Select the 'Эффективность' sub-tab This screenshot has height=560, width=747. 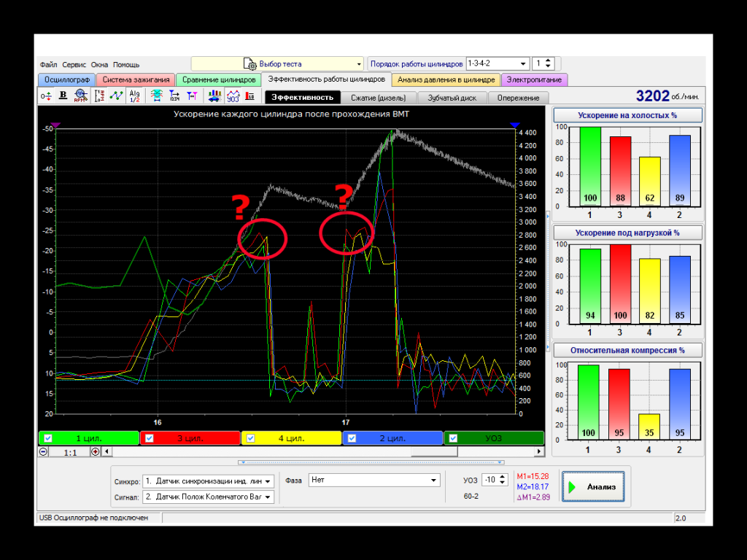[303, 98]
